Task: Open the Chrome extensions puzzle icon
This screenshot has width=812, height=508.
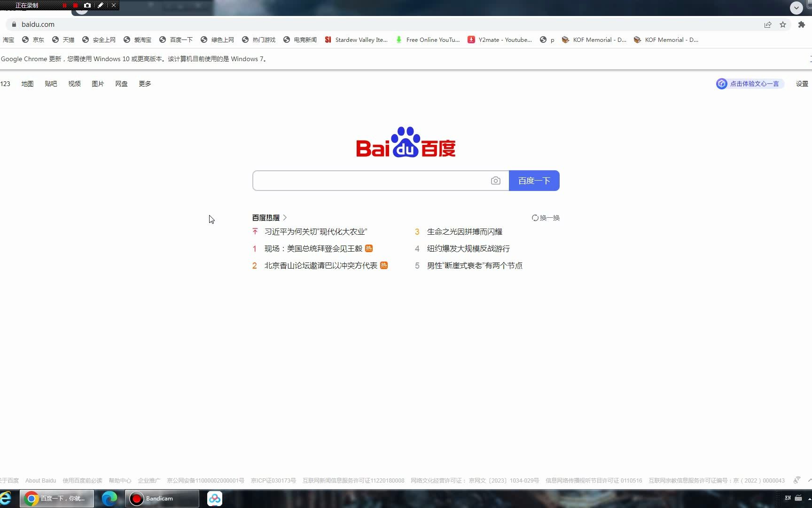Action: coord(802,24)
